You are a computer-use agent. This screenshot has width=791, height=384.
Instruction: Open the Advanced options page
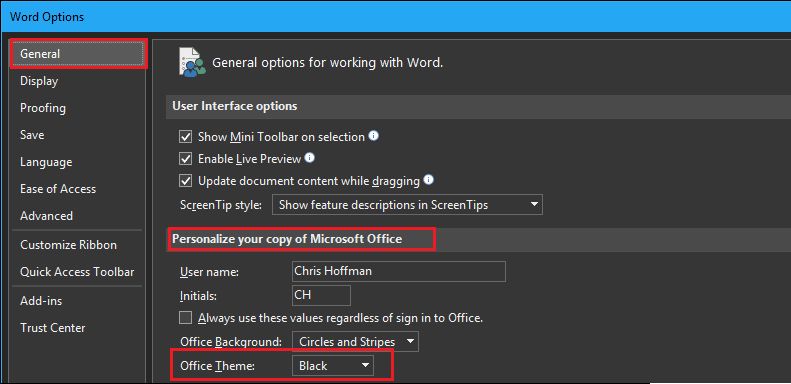click(46, 215)
